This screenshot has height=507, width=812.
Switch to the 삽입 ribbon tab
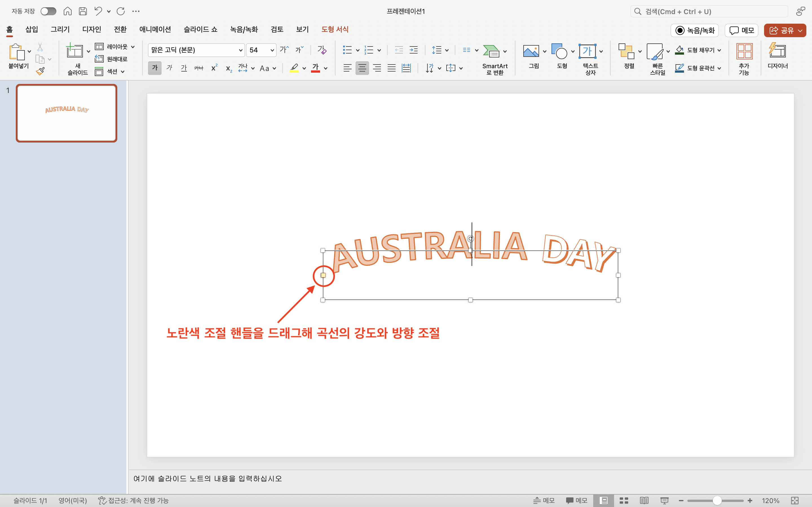(31, 30)
